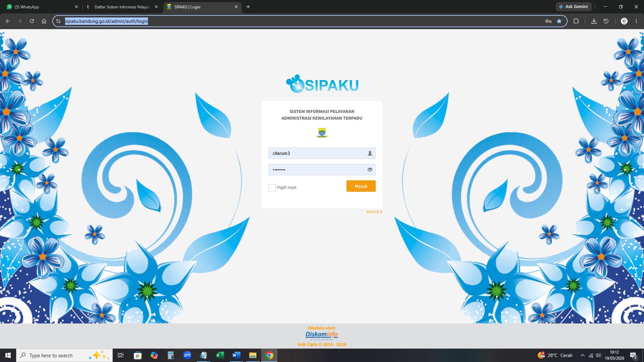Click the SIPAKU logo
This screenshot has height=362, width=644.
[322, 84]
